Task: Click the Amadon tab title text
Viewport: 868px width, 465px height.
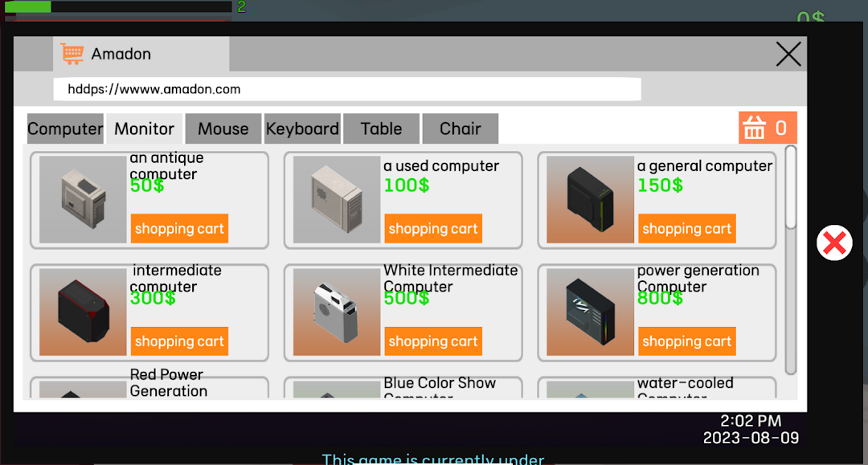Action: (x=121, y=54)
